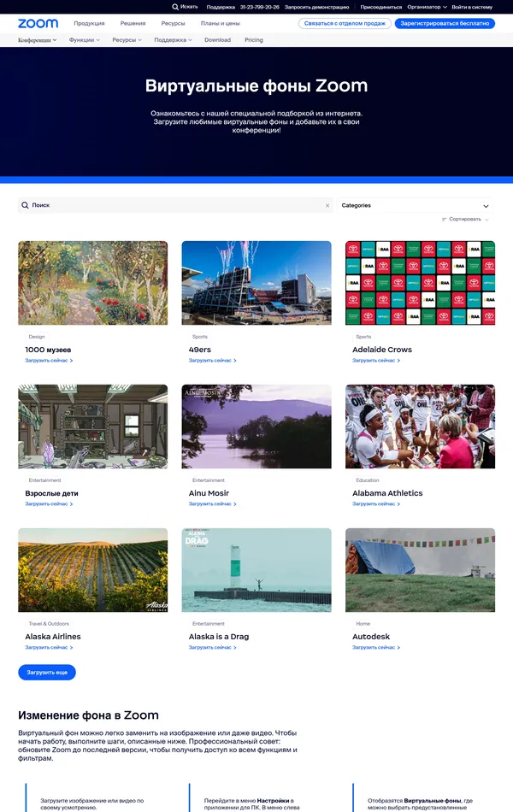The width and height of the screenshot is (513, 812).
Task: Open the Ресурсы menu in main navigation
Action: point(173,23)
